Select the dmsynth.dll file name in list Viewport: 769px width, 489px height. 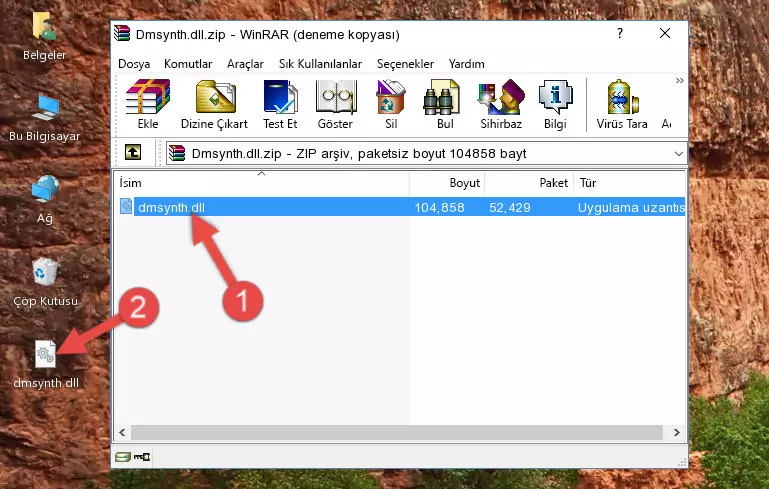tap(171, 207)
